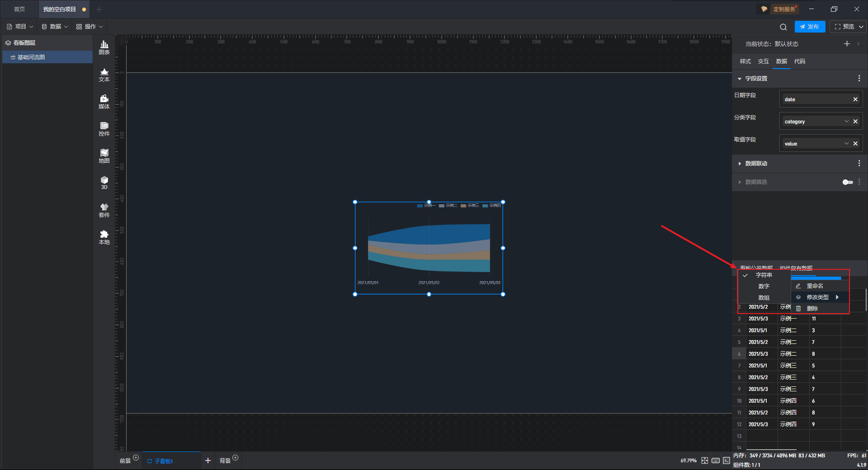Clear the date field with X
868x470 pixels.
coord(855,99)
